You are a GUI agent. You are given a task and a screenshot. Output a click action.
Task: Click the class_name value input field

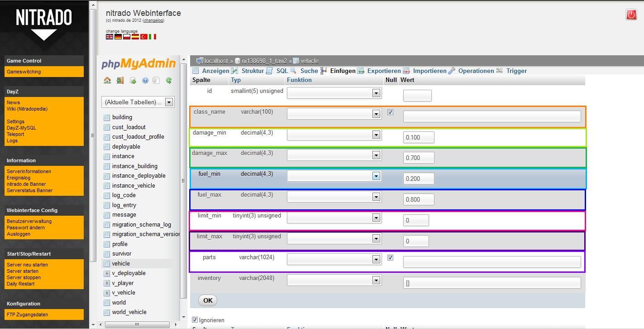point(492,116)
